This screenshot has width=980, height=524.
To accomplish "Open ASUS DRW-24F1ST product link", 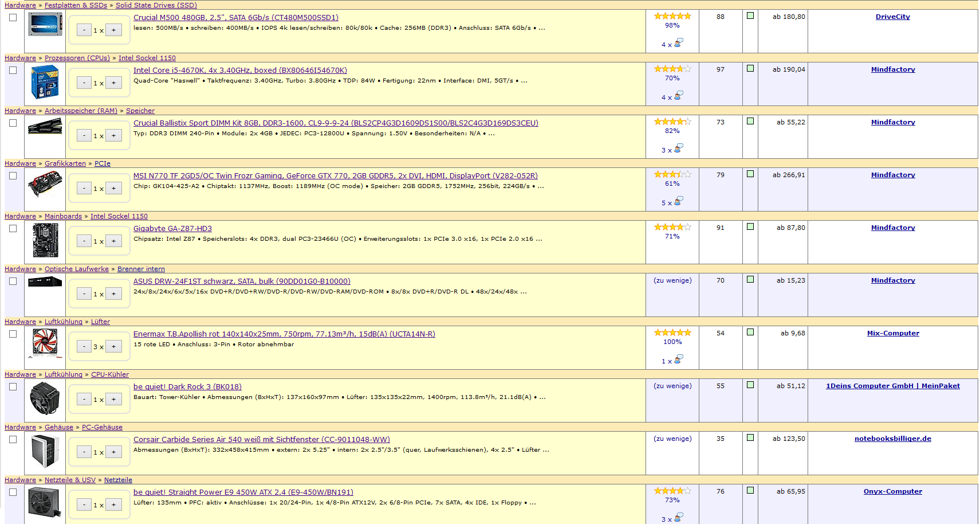I will pyautogui.click(x=242, y=281).
